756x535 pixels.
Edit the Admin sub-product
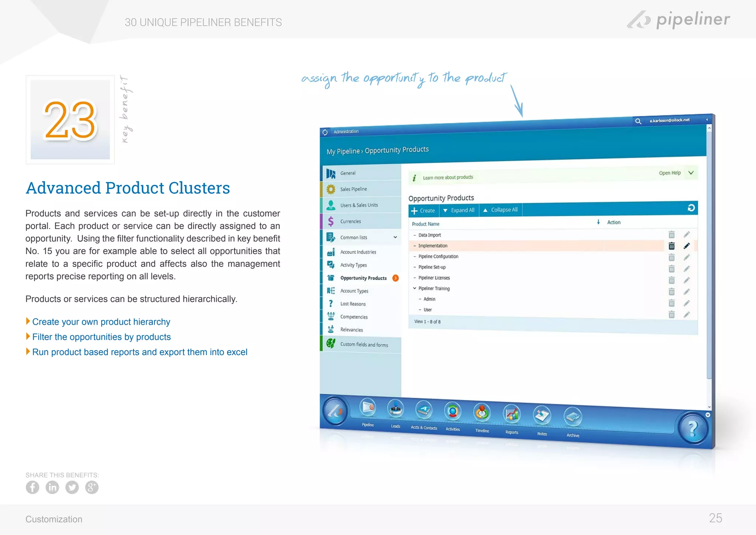point(687,303)
